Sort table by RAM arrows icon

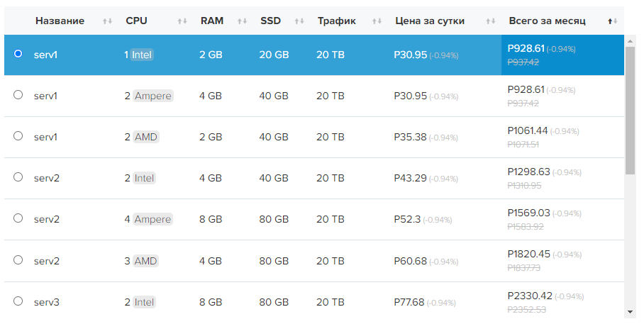[x=242, y=21]
